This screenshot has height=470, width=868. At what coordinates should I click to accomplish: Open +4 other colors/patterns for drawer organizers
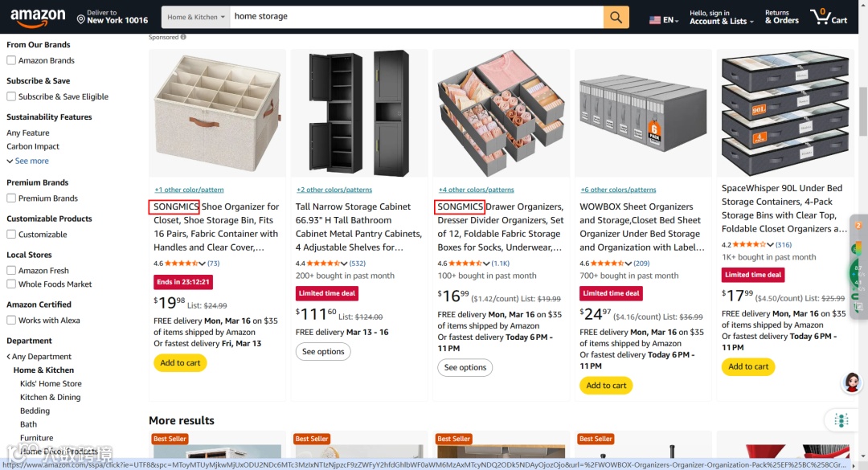476,190
